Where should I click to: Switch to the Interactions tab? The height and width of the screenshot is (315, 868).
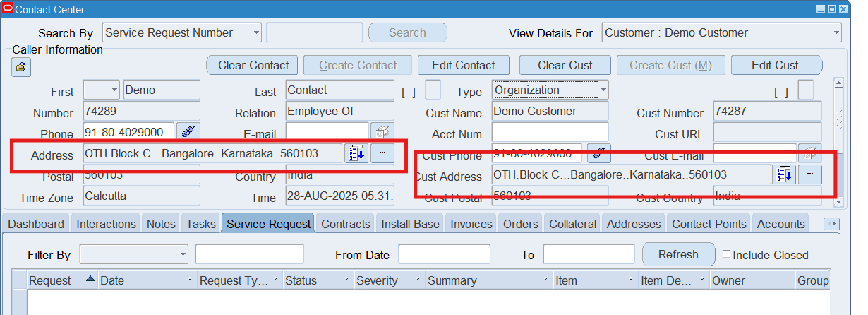pos(106,224)
